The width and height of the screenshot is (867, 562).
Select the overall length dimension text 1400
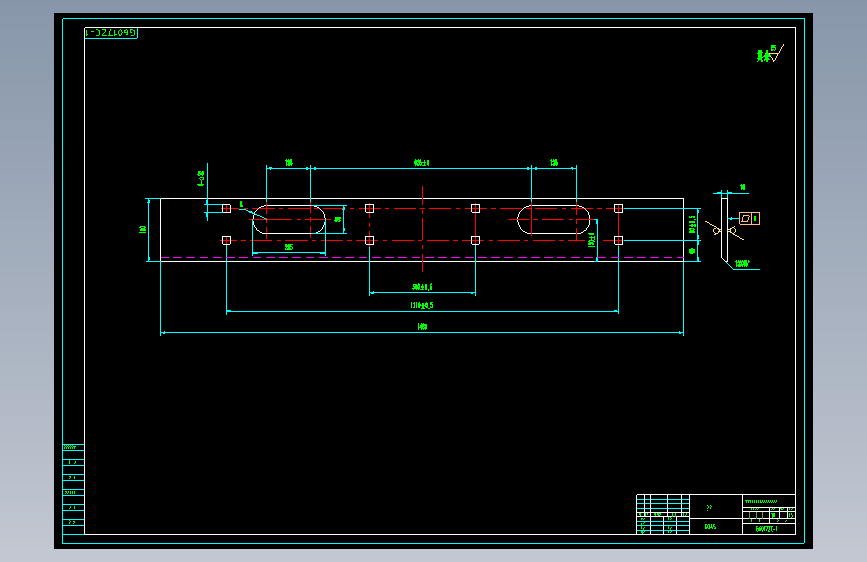[422, 326]
